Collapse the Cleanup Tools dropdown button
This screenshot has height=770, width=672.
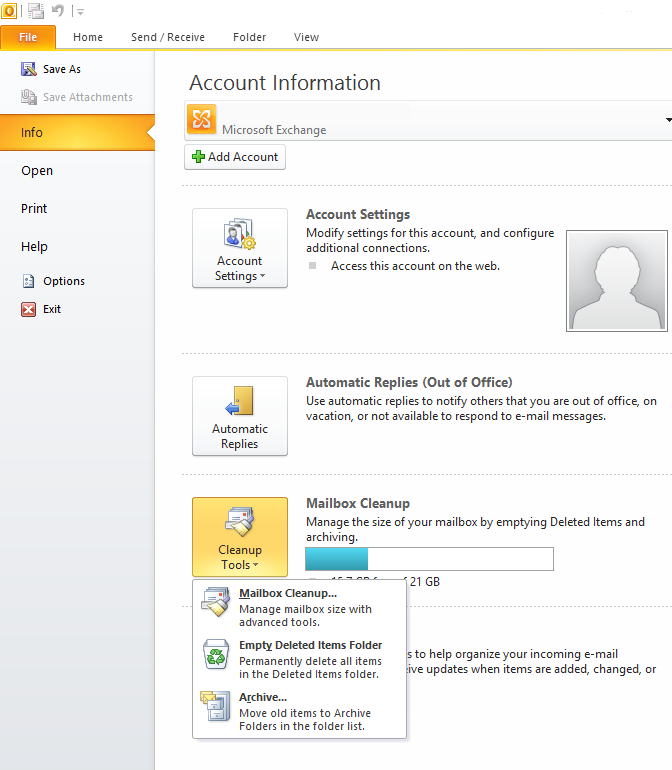tap(240, 537)
